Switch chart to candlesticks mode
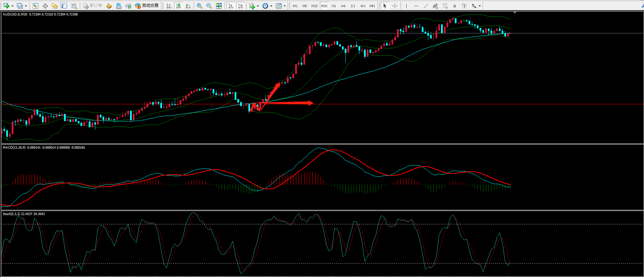The height and width of the screenshot is (277, 644). (x=179, y=6)
